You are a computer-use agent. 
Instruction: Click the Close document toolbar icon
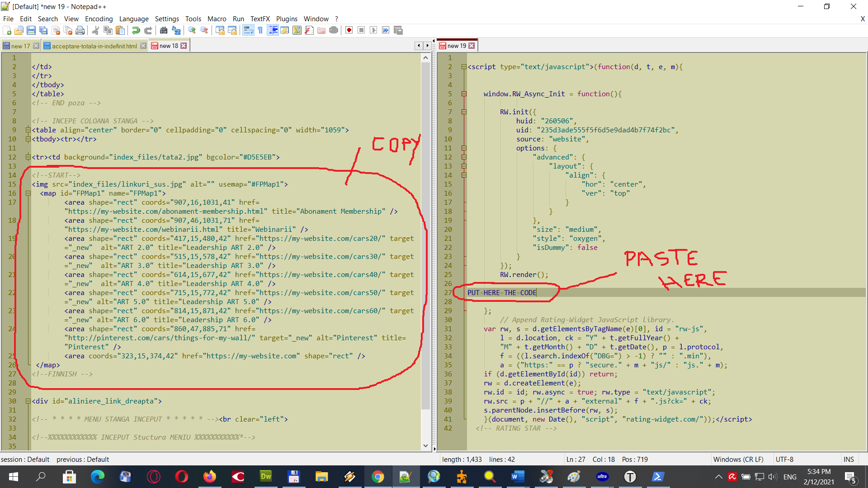point(56,30)
